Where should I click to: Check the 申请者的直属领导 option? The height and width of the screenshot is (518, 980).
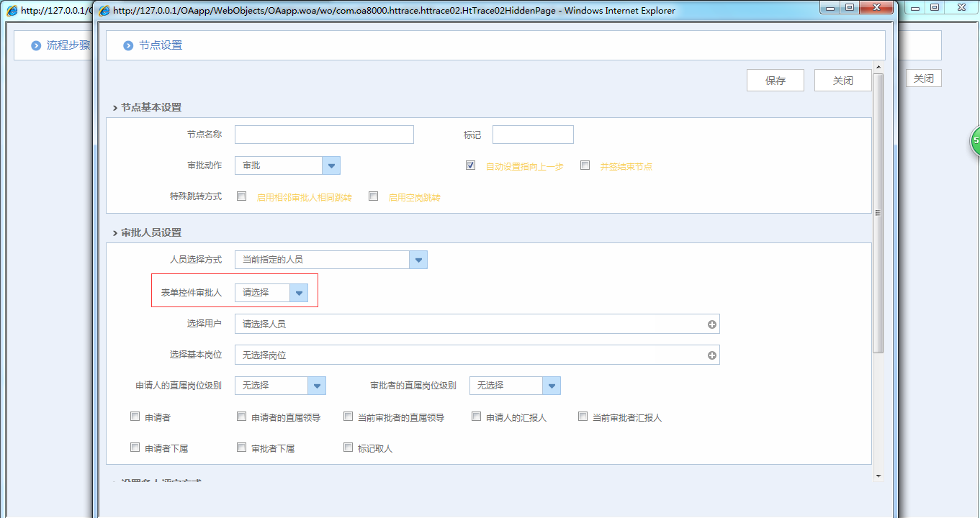pyautogui.click(x=242, y=417)
